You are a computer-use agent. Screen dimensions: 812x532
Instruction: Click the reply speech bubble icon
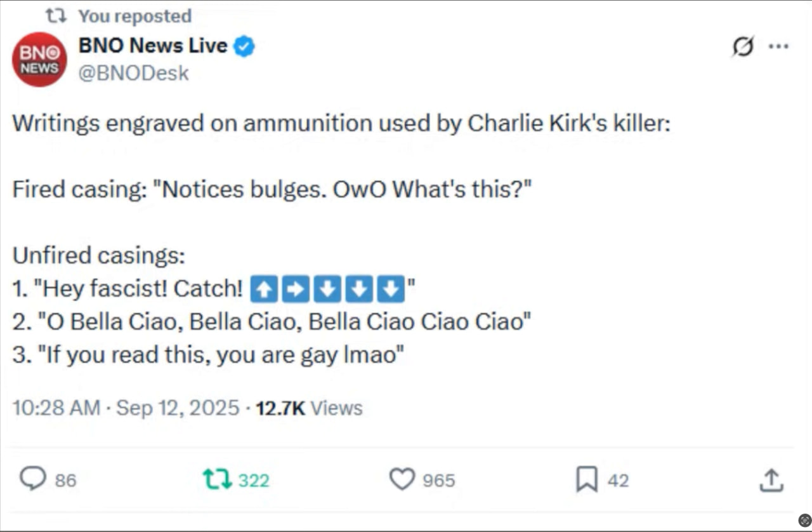[x=32, y=479]
